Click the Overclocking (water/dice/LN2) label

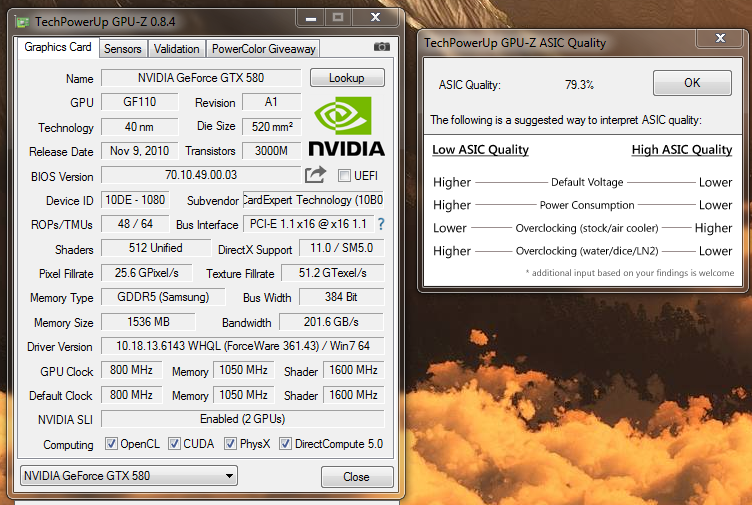[587, 251]
